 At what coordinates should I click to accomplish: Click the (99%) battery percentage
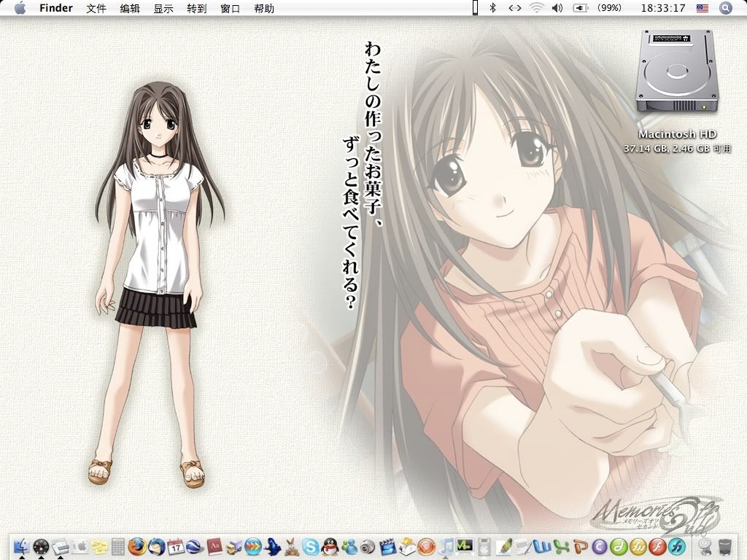point(609,8)
